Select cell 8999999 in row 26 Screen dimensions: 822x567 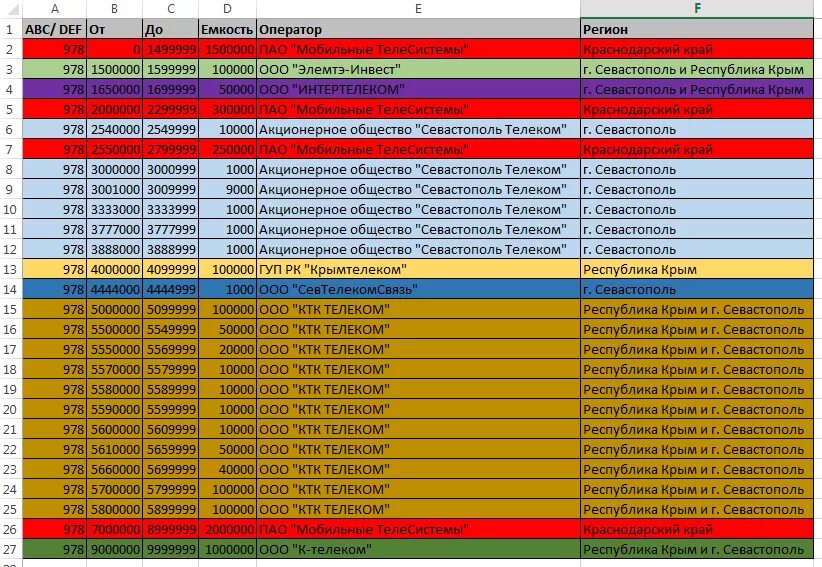(170, 529)
